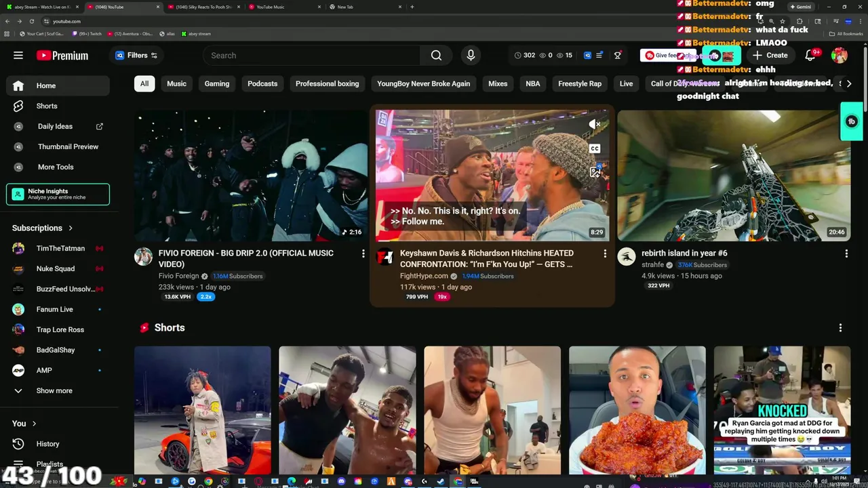Image resolution: width=868 pixels, height=488 pixels.
Task: Play Fivio Foreign Big Drip thumbnail
Action: coord(251,176)
